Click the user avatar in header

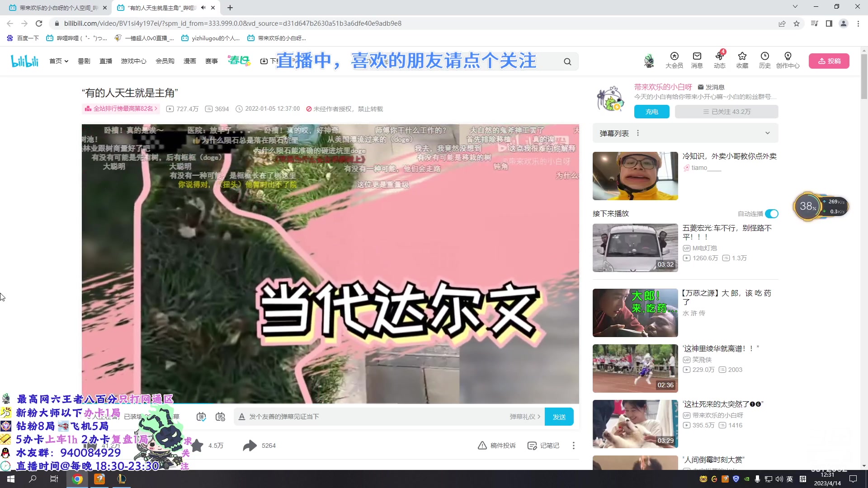[649, 61]
